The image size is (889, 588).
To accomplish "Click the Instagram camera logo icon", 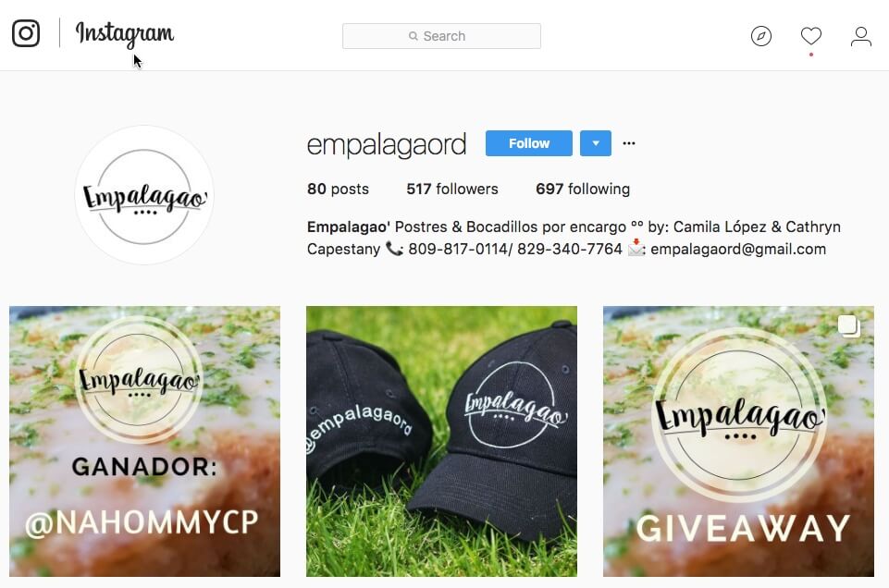I will pos(26,33).
